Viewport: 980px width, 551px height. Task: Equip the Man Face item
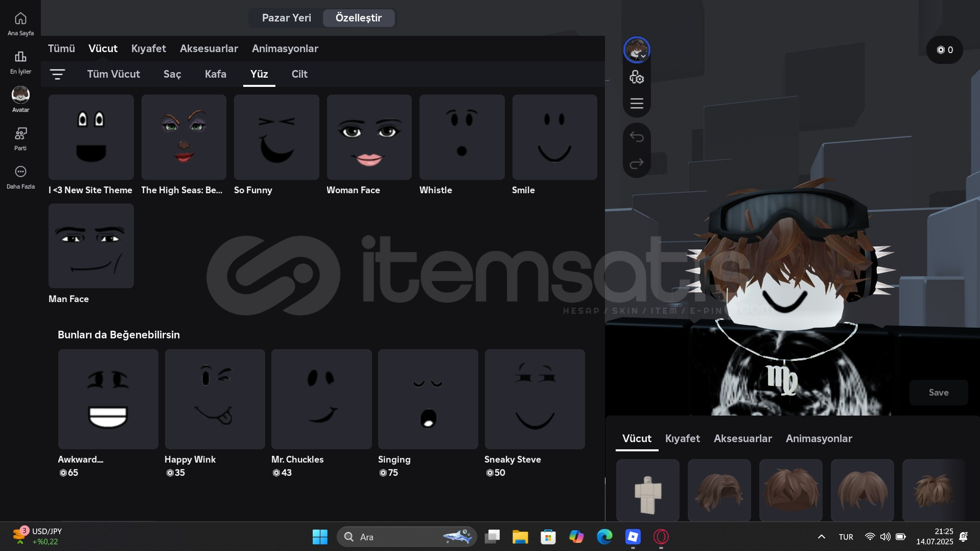[91, 246]
